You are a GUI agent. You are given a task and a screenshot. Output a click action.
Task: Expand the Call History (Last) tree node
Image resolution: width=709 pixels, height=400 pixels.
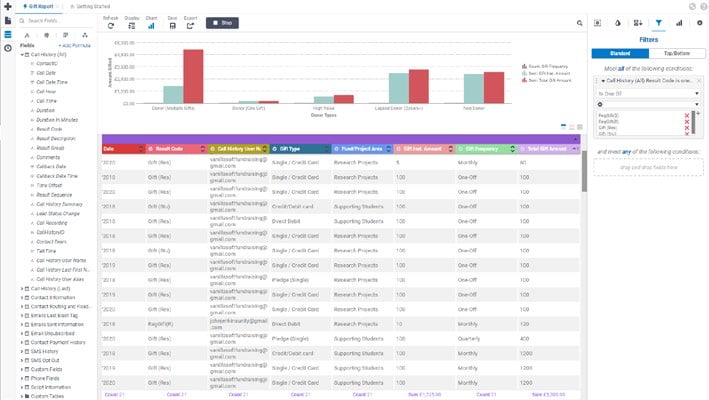(x=22, y=289)
